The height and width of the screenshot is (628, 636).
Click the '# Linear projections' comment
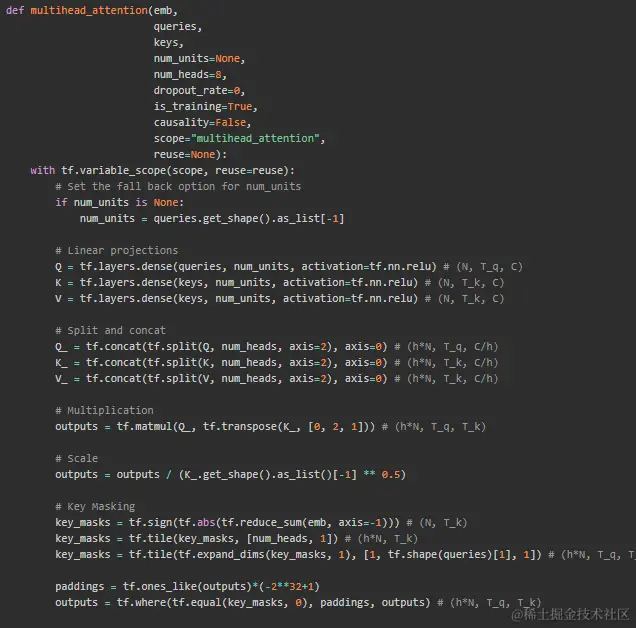point(116,251)
